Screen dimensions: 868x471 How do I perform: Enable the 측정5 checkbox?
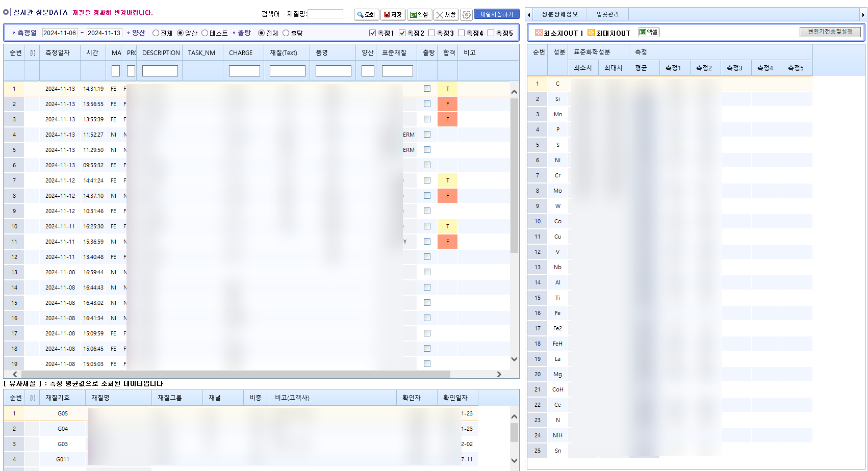[x=491, y=33]
